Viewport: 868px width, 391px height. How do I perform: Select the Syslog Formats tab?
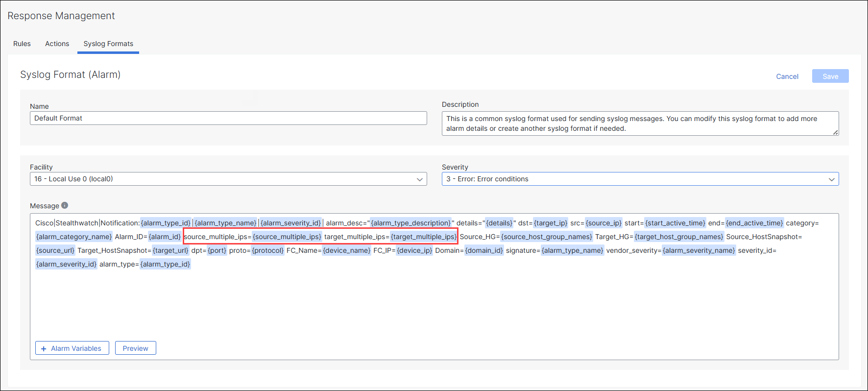tap(108, 44)
